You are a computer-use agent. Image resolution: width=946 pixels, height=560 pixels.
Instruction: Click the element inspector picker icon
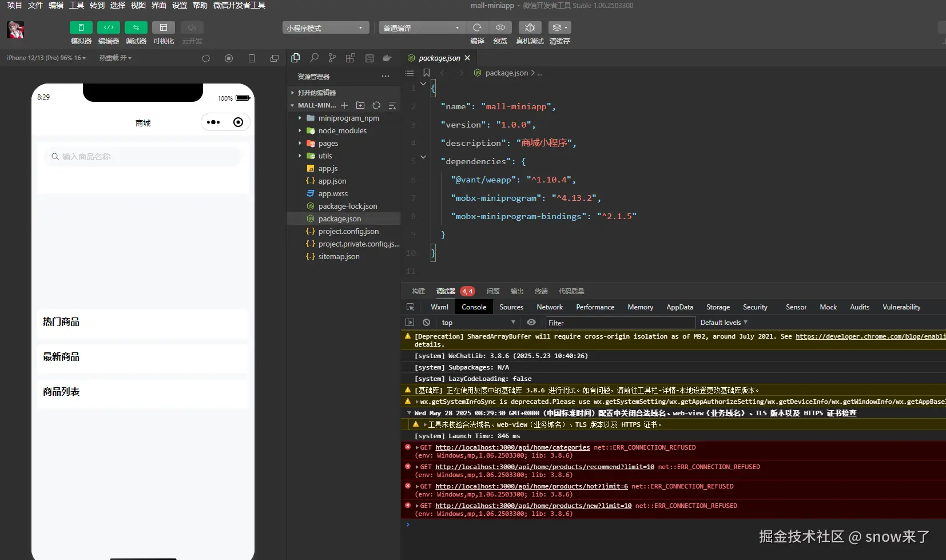pos(410,307)
